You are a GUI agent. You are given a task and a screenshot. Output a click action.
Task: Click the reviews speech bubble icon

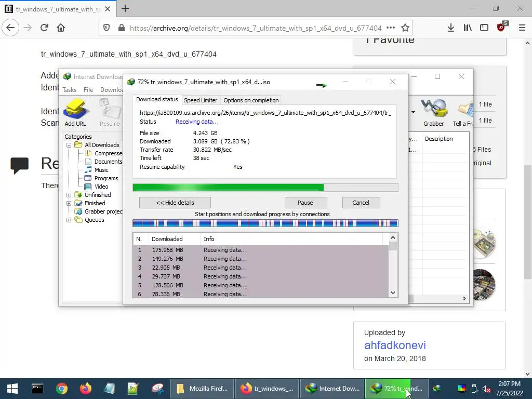coord(20,165)
